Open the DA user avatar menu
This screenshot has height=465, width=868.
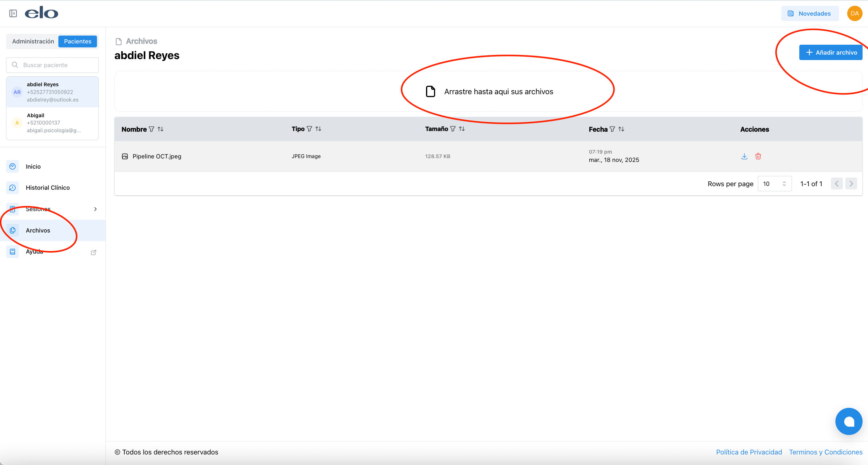click(854, 13)
